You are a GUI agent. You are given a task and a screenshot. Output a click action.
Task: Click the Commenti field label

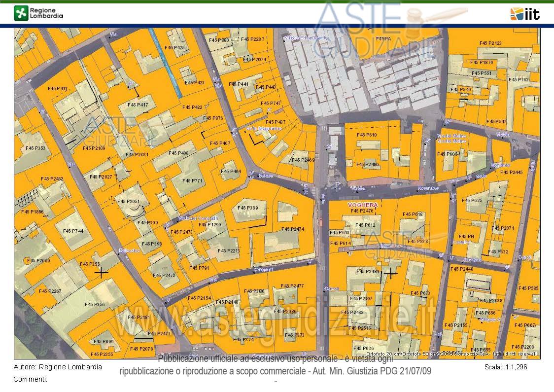point(30,379)
